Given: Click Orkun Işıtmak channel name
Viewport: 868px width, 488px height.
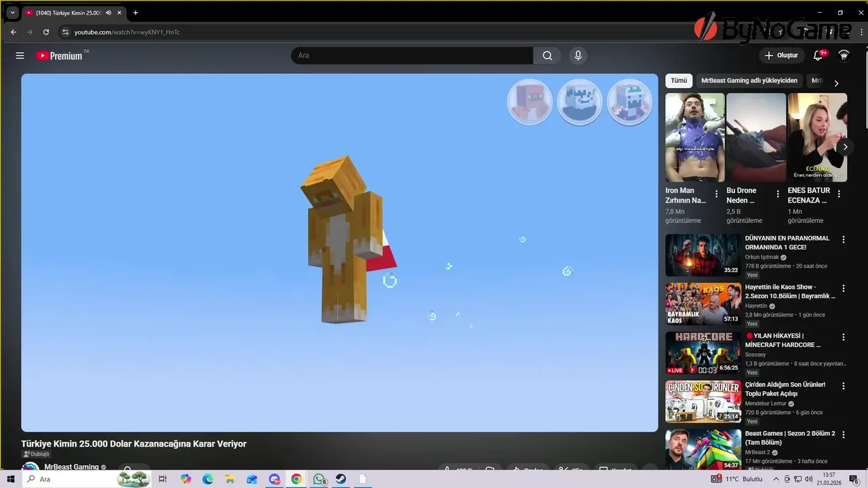Looking at the screenshot, I should (x=762, y=258).
